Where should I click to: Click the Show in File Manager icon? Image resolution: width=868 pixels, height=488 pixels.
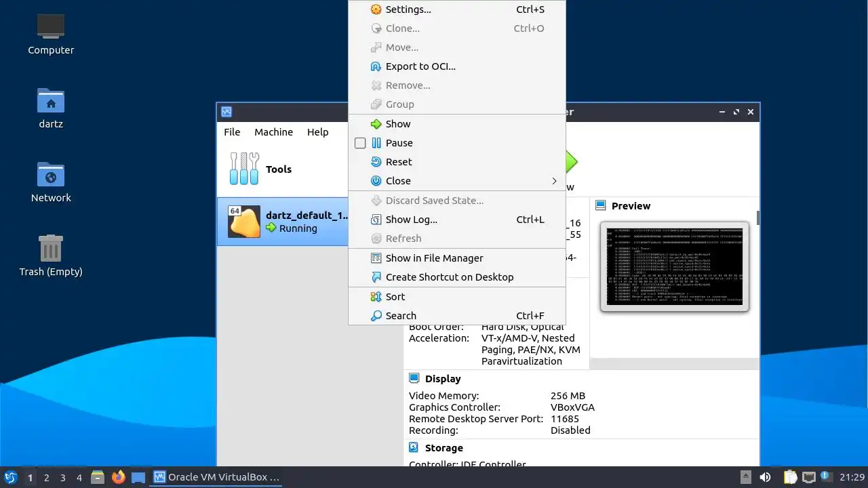point(376,258)
